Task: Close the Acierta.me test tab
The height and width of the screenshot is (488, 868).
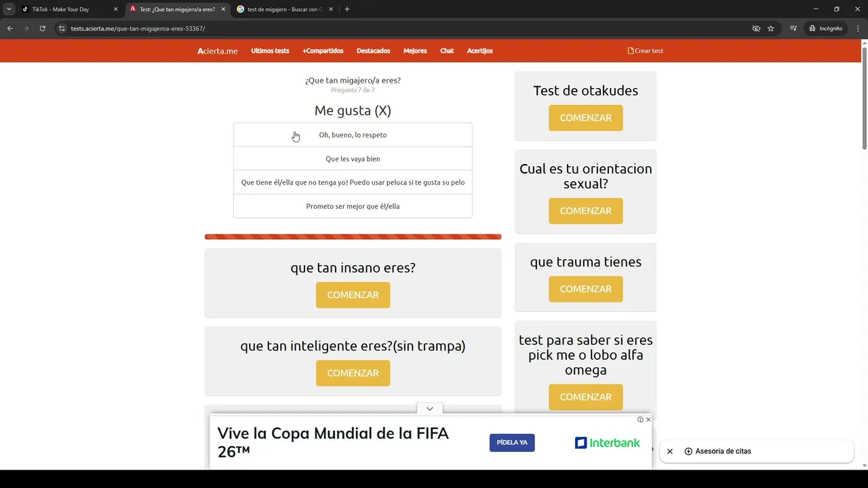Action: click(x=223, y=9)
